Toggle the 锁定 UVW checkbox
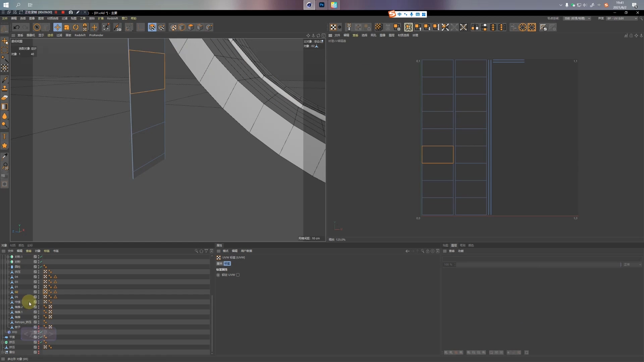The height and width of the screenshot is (362, 644). (238, 275)
